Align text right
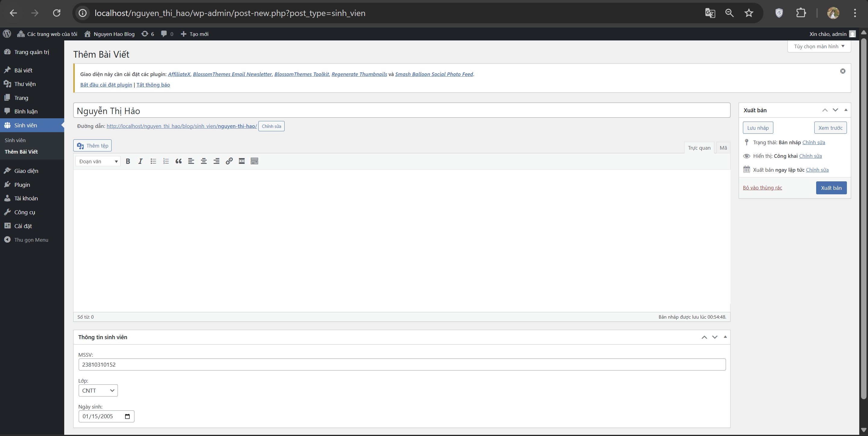868x436 pixels. point(216,161)
